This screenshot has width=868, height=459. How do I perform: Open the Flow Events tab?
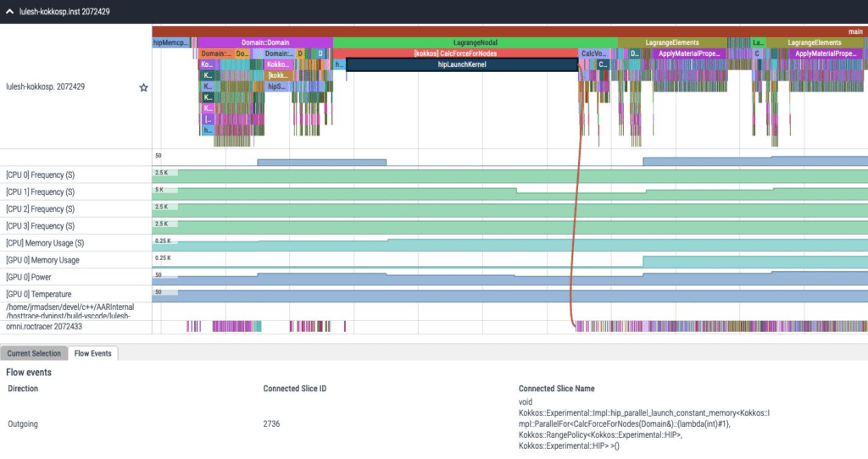click(x=92, y=353)
